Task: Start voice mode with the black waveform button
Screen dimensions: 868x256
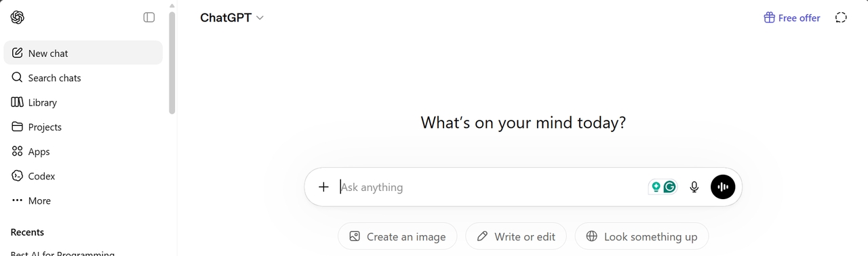Action: (x=723, y=187)
